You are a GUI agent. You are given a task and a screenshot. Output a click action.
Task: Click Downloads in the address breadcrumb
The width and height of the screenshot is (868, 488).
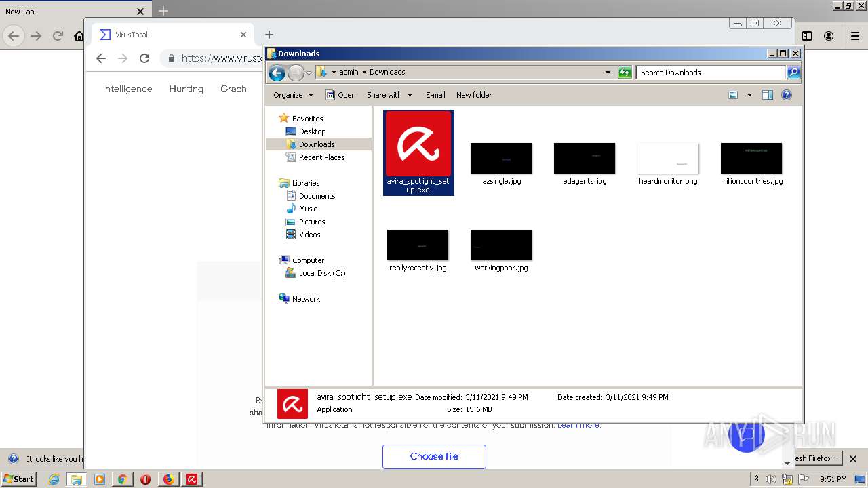[x=387, y=72]
